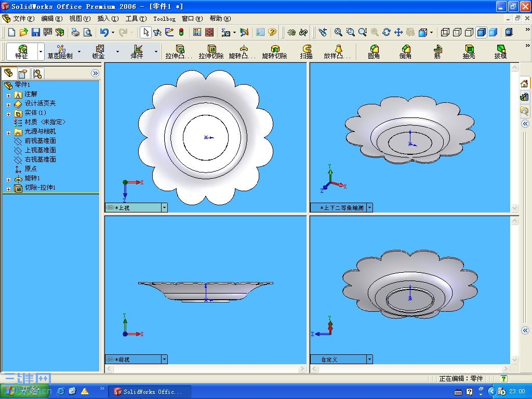
Task: Open the dropdown arrow beside 草图绘制
Action: tap(79, 51)
